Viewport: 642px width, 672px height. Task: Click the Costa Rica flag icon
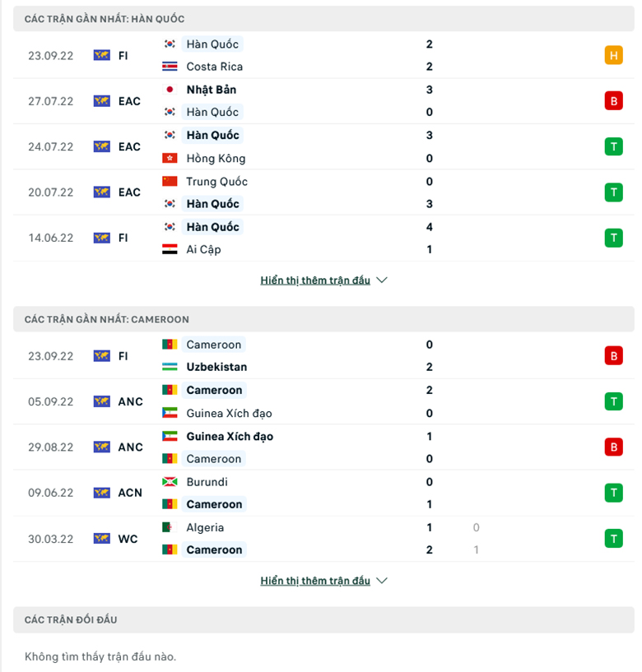(x=170, y=67)
